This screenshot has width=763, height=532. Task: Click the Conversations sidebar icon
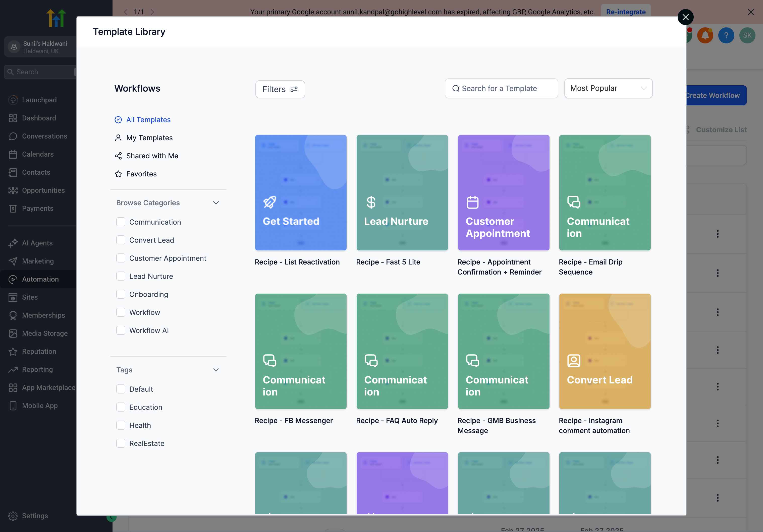click(13, 136)
